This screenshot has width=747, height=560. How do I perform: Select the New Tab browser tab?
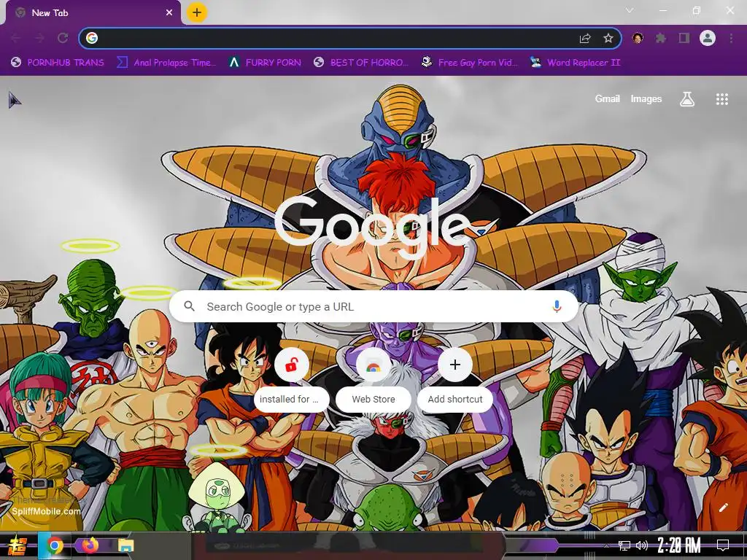[x=93, y=13]
